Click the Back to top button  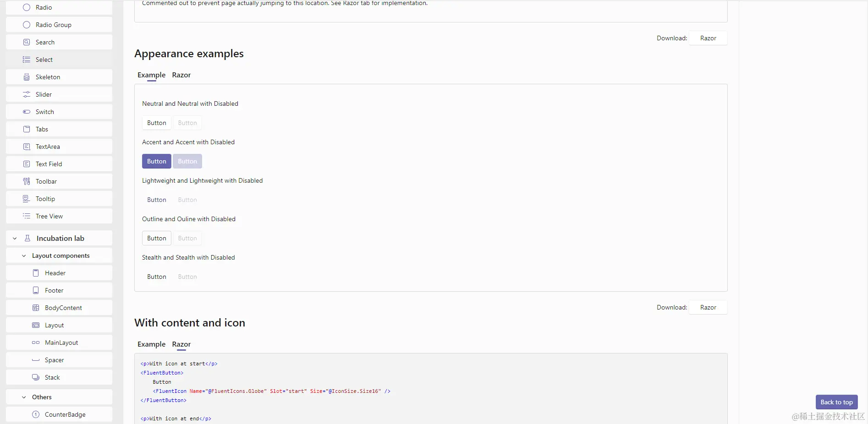click(x=836, y=402)
